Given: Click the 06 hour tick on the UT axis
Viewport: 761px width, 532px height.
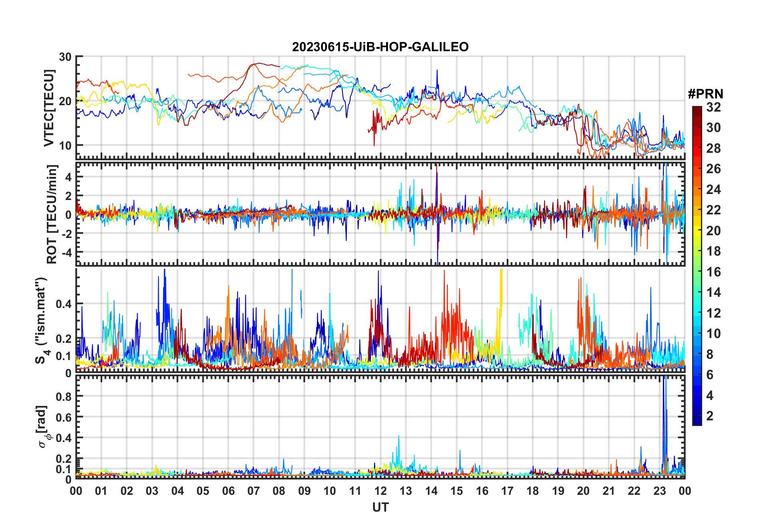Looking at the screenshot, I should click(x=228, y=491).
